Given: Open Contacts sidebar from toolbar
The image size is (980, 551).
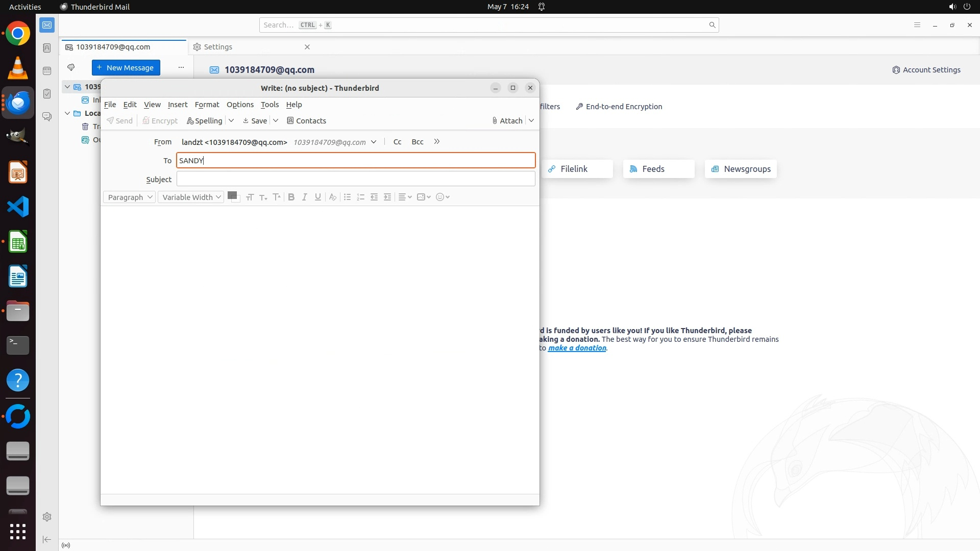Looking at the screenshot, I should pos(306,121).
